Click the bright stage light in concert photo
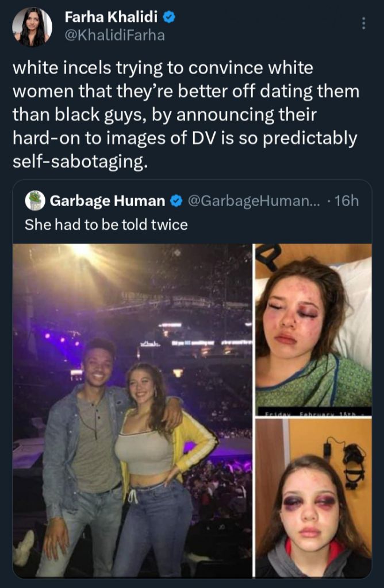384x588 pixels. pos(81,252)
